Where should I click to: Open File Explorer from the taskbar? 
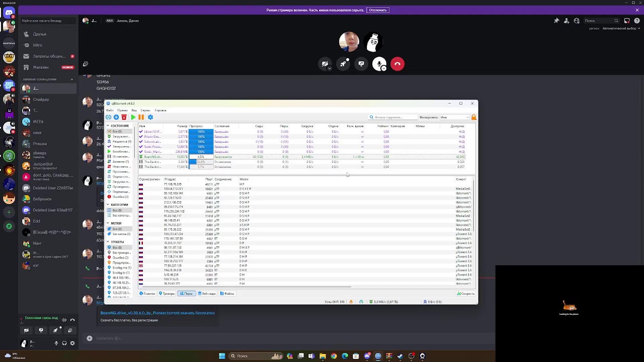click(x=323, y=356)
